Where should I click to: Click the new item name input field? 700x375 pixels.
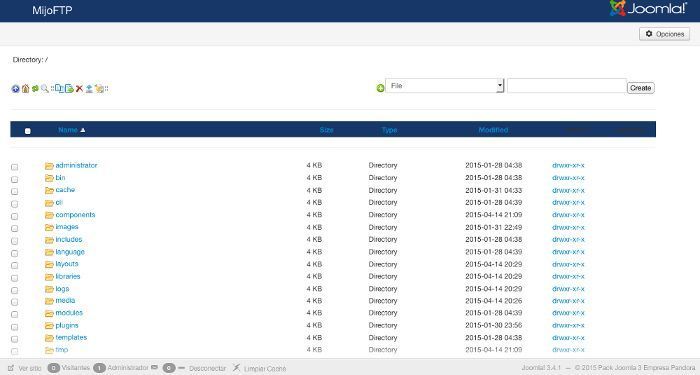567,86
